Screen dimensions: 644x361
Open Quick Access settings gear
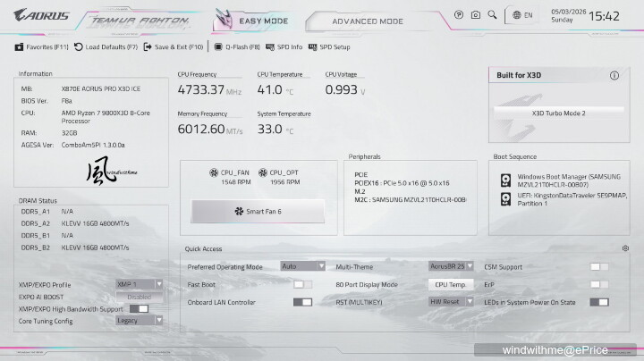[x=625, y=248]
